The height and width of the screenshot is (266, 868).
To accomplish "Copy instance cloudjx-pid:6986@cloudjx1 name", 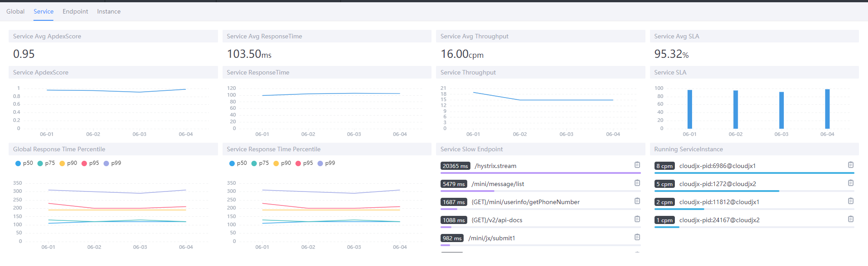I will coord(850,165).
